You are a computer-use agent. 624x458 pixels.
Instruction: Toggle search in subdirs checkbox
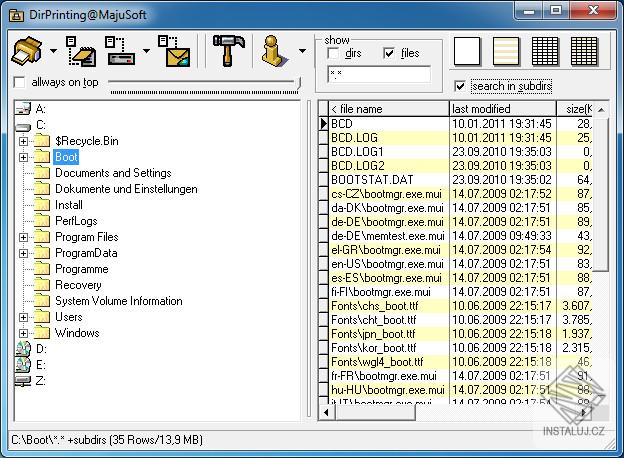[x=460, y=86]
